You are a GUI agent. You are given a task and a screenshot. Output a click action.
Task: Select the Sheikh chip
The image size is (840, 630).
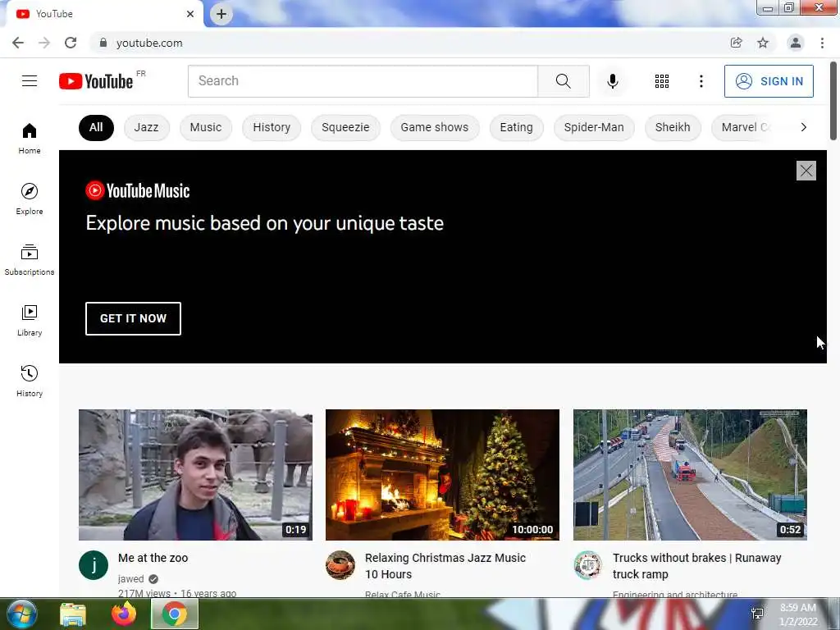pyautogui.click(x=673, y=127)
